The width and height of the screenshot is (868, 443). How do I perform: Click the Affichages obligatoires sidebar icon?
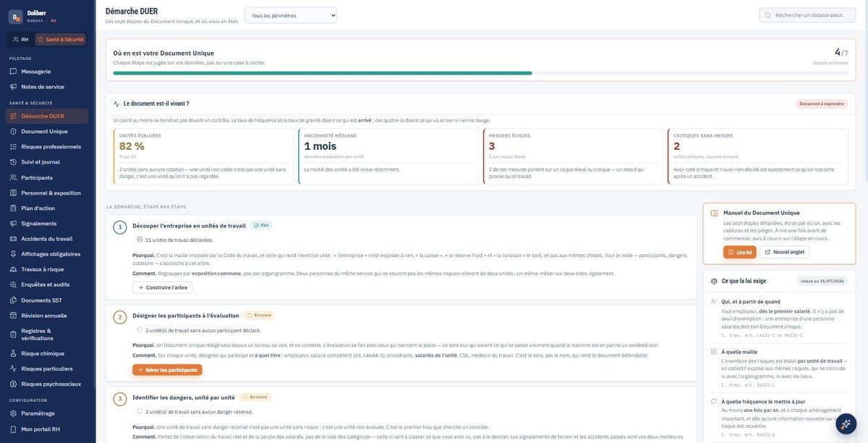[14, 254]
